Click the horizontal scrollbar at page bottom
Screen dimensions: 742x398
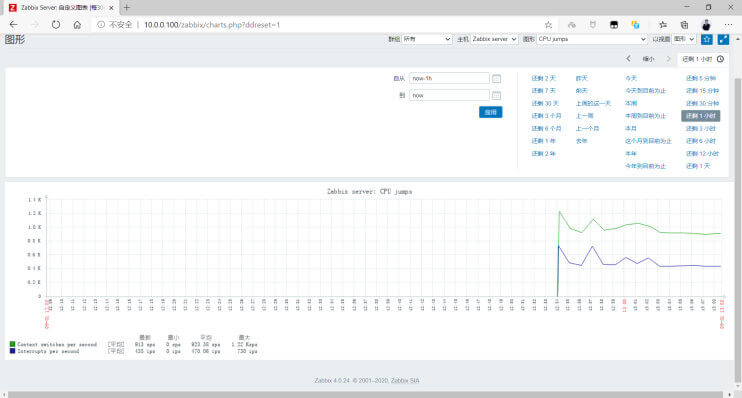point(365,394)
